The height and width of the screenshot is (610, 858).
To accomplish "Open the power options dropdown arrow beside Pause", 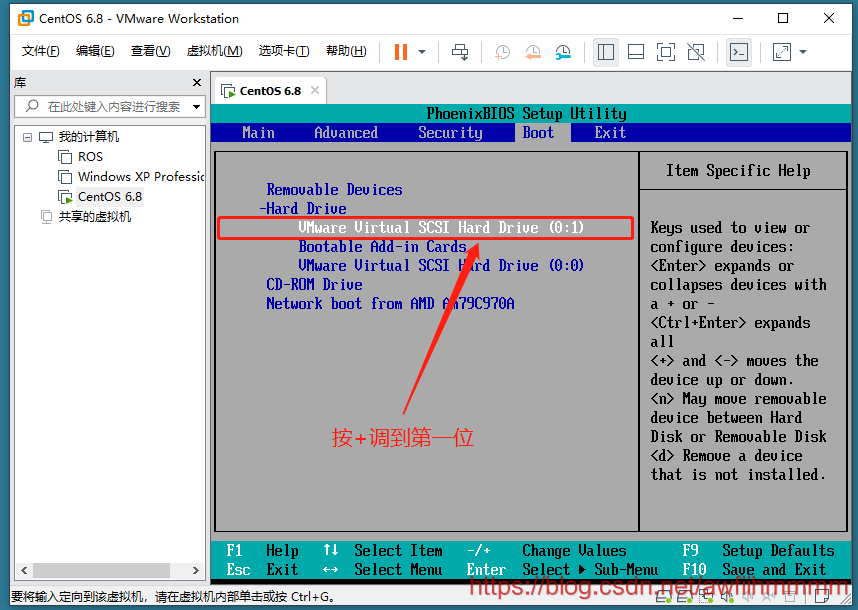I will tap(422, 52).
